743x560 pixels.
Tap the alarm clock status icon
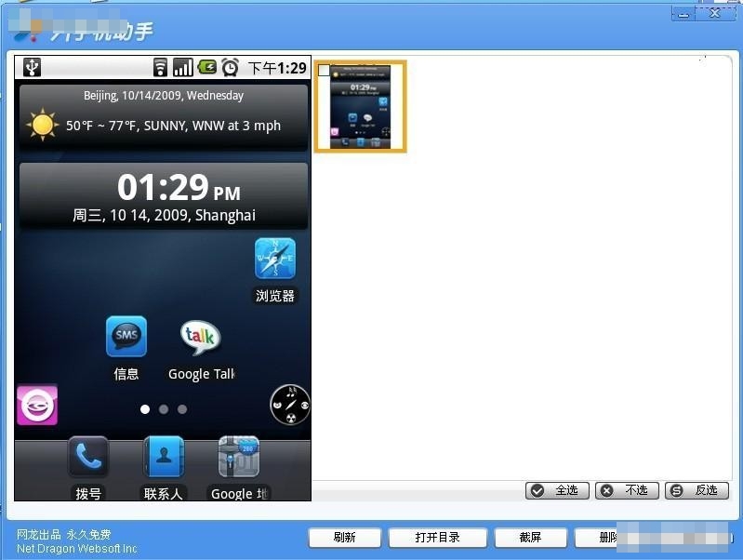tap(231, 67)
